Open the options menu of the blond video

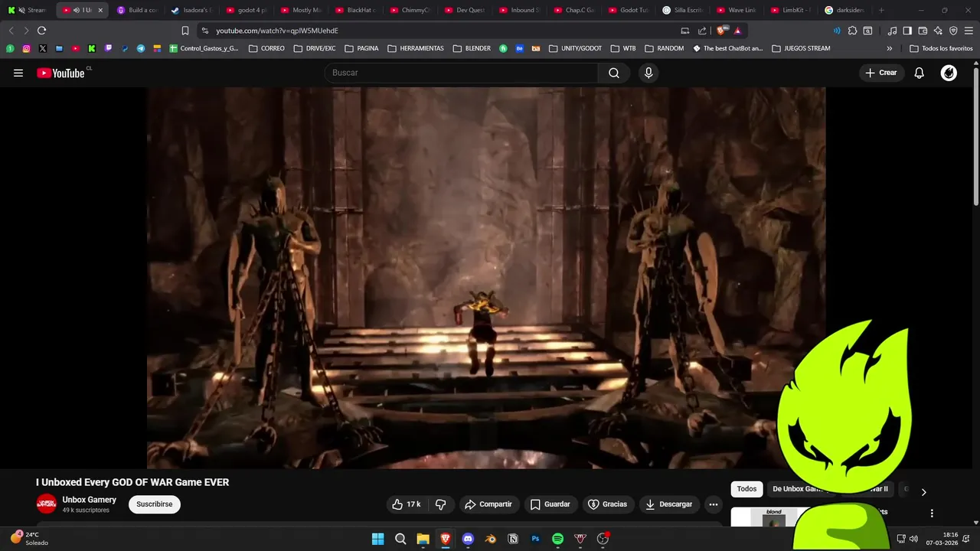[x=932, y=514]
